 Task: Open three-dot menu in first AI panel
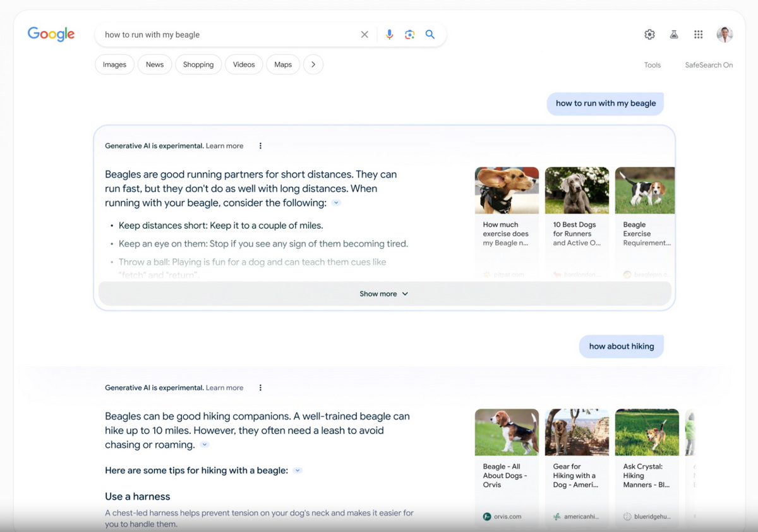click(260, 146)
